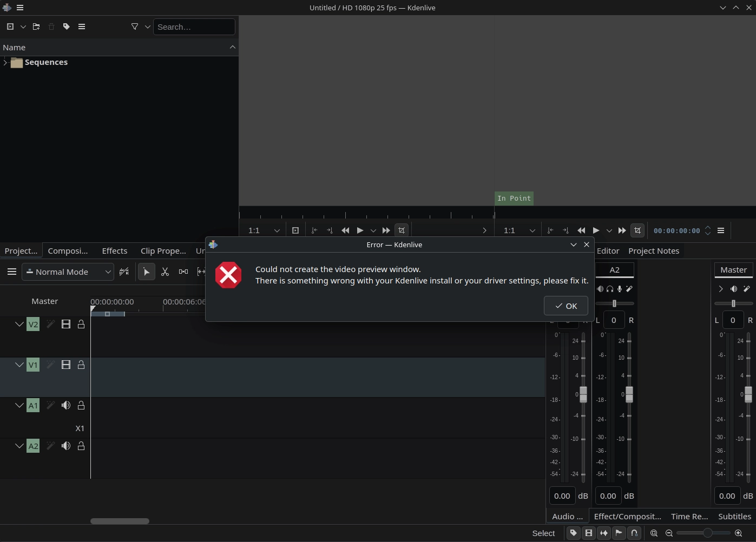
Task: Toggle V2 track effects wand icon
Action: tap(50, 324)
